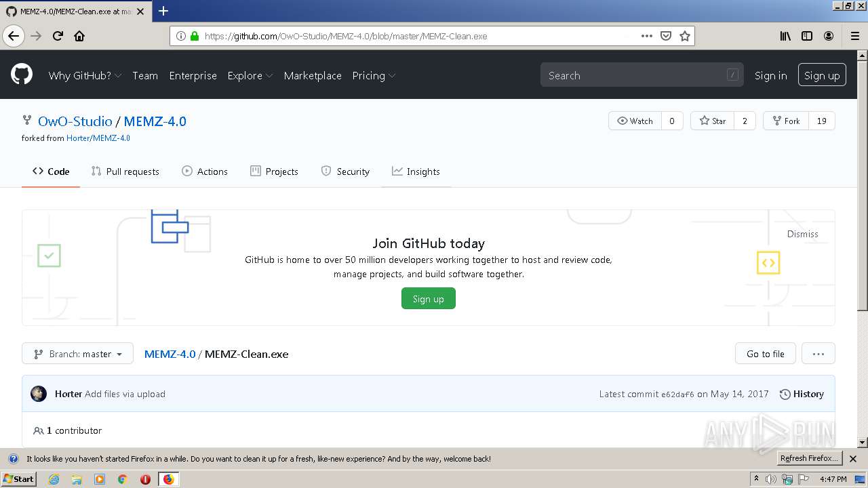Watch the repository
This screenshot has height=488, width=868.
click(x=635, y=121)
